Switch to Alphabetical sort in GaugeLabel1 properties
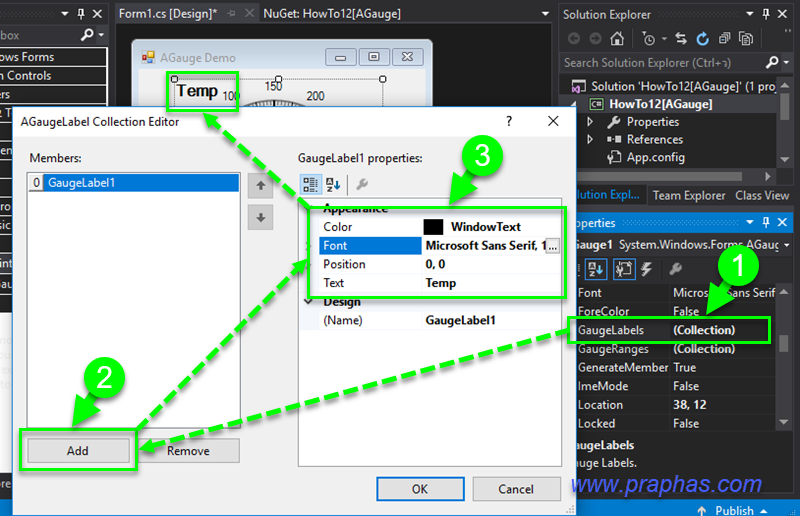Screen dimensions: 800x516 point(333,184)
